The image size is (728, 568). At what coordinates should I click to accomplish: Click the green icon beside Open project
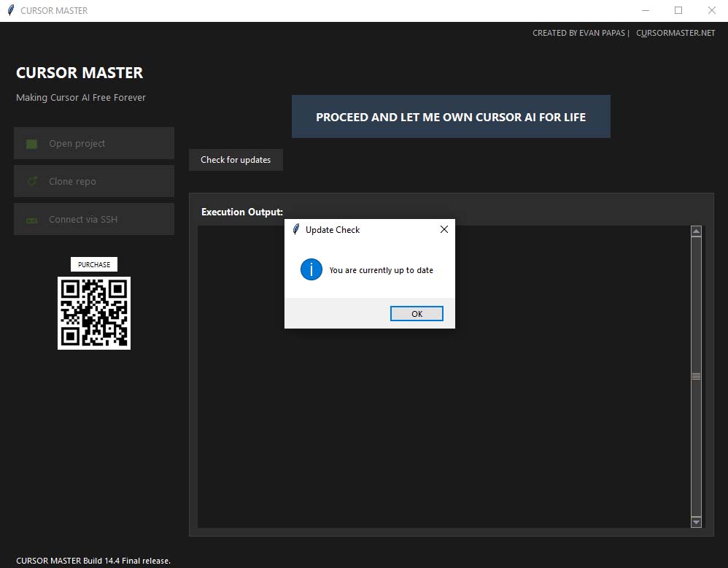31,144
